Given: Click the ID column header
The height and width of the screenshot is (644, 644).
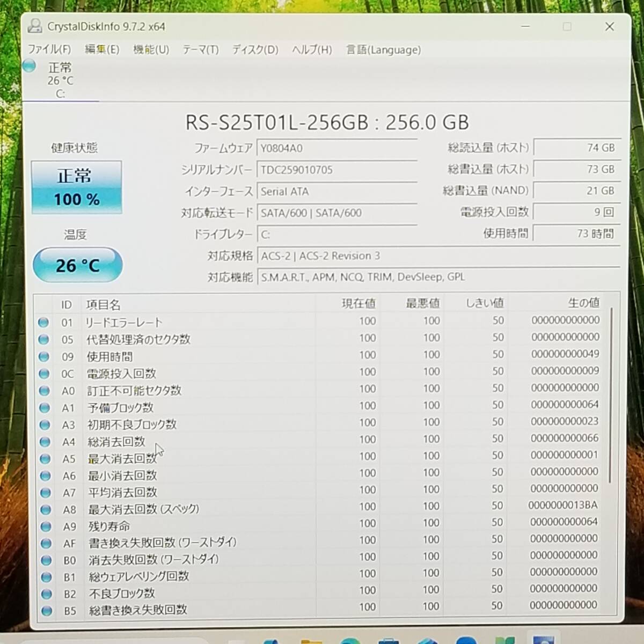Looking at the screenshot, I should click(x=67, y=305).
